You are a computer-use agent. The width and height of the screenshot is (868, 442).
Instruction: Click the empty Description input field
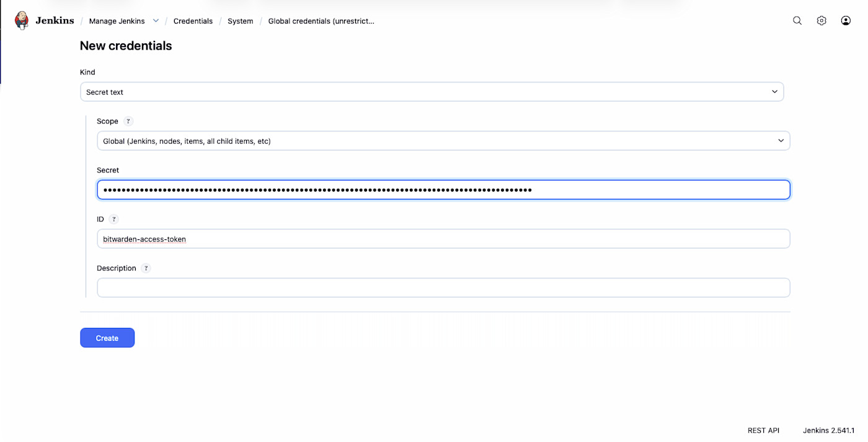pos(443,288)
